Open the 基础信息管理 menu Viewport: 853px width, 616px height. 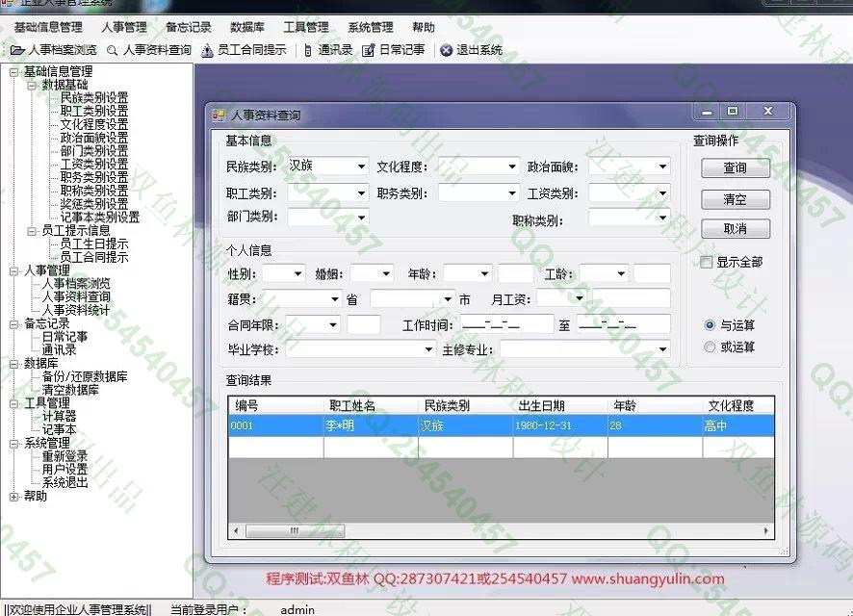pos(48,27)
